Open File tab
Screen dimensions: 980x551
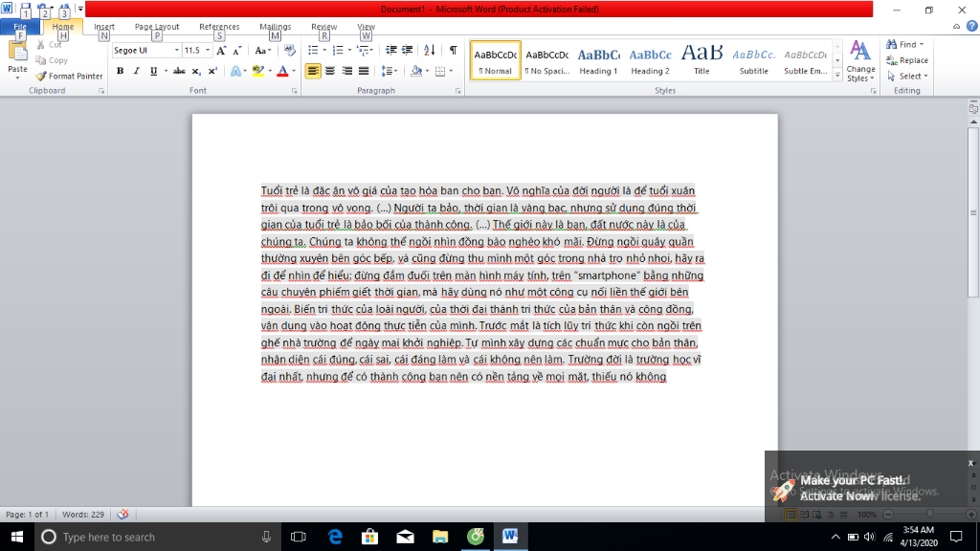click(20, 27)
